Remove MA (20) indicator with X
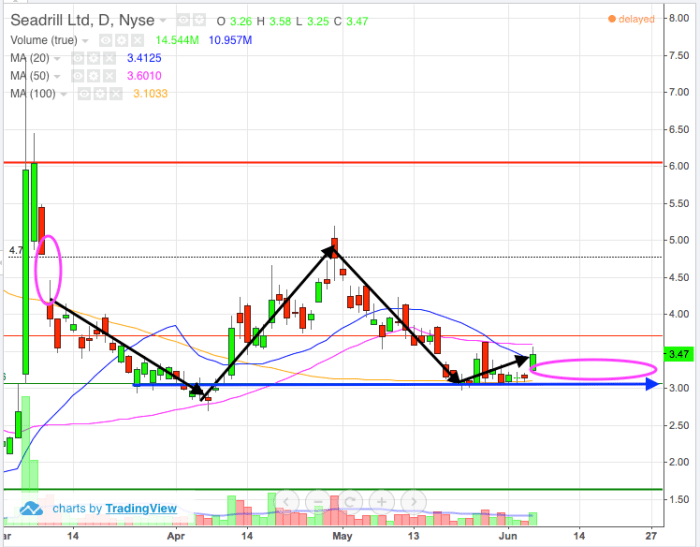 pos(109,58)
